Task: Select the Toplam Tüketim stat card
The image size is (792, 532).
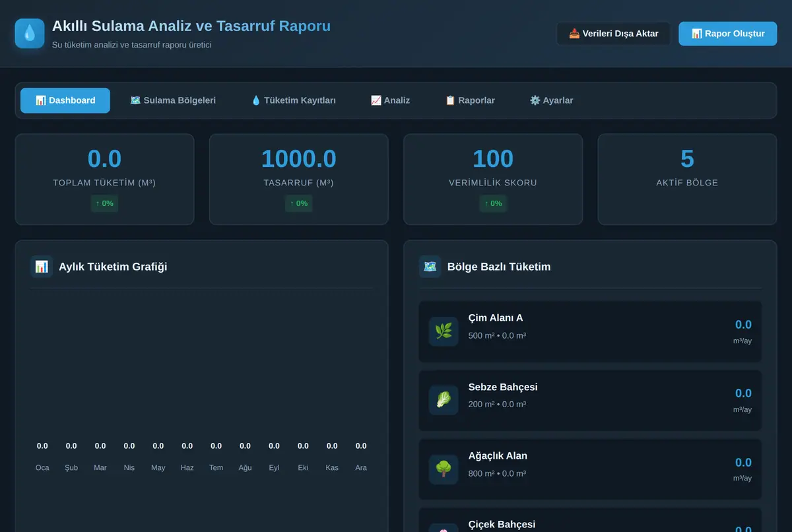Action: point(104,180)
